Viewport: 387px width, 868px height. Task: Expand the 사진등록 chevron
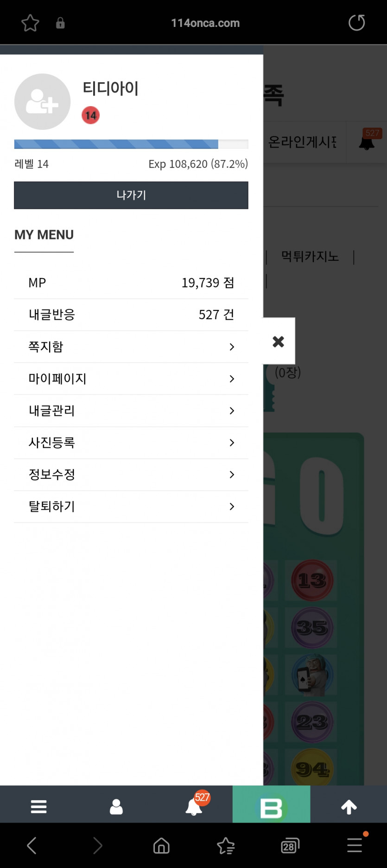[232, 443]
